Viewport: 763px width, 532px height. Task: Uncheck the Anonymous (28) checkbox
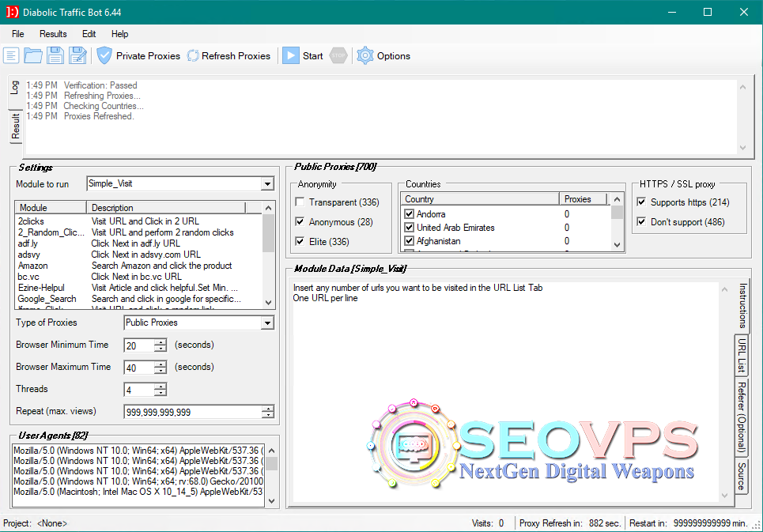point(300,222)
